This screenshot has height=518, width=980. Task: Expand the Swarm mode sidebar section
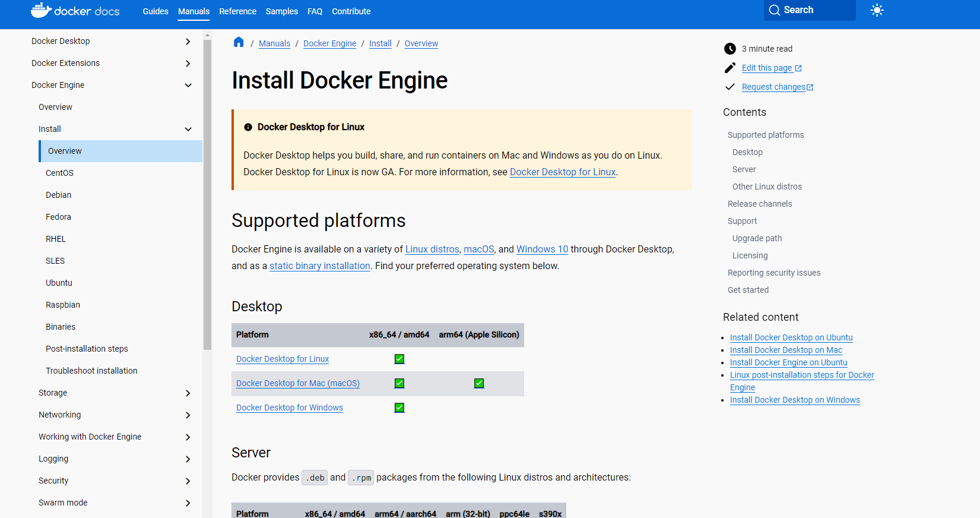188,503
